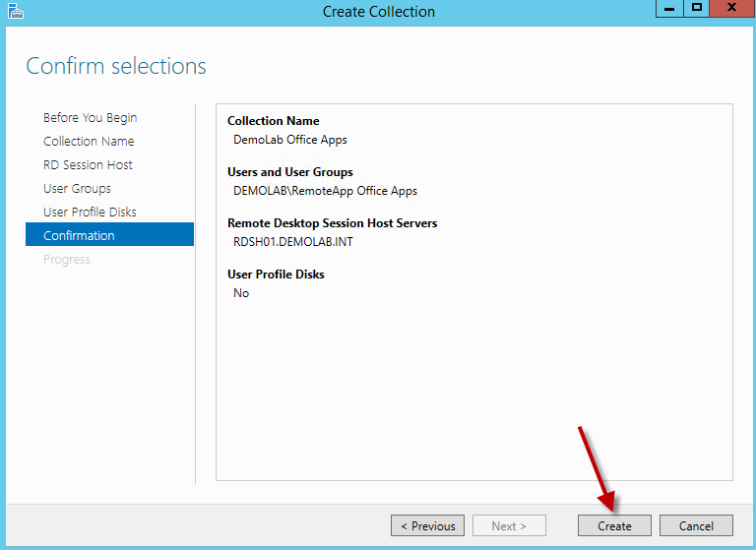Click the Confirm selections heading

[116, 66]
